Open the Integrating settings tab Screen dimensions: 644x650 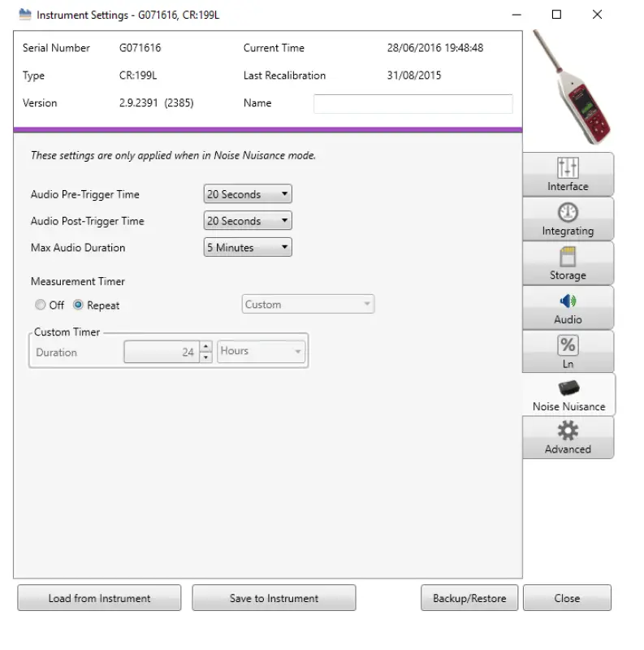pyautogui.click(x=568, y=219)
